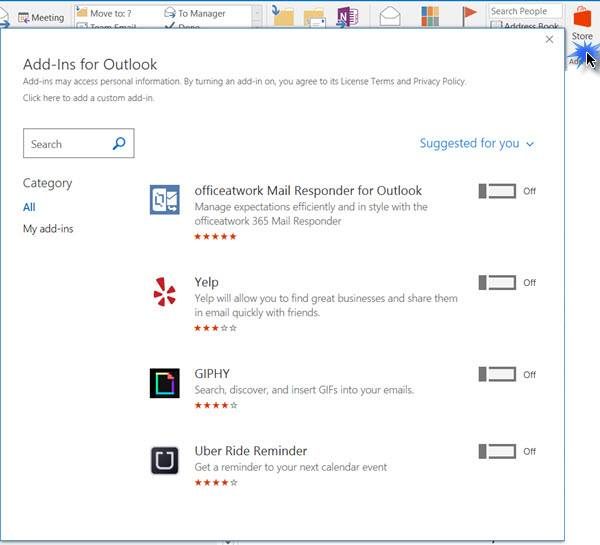Viewport: 600px width, 545px height.
Task: Click the add a custom add-in link
Action: [88, 98]
